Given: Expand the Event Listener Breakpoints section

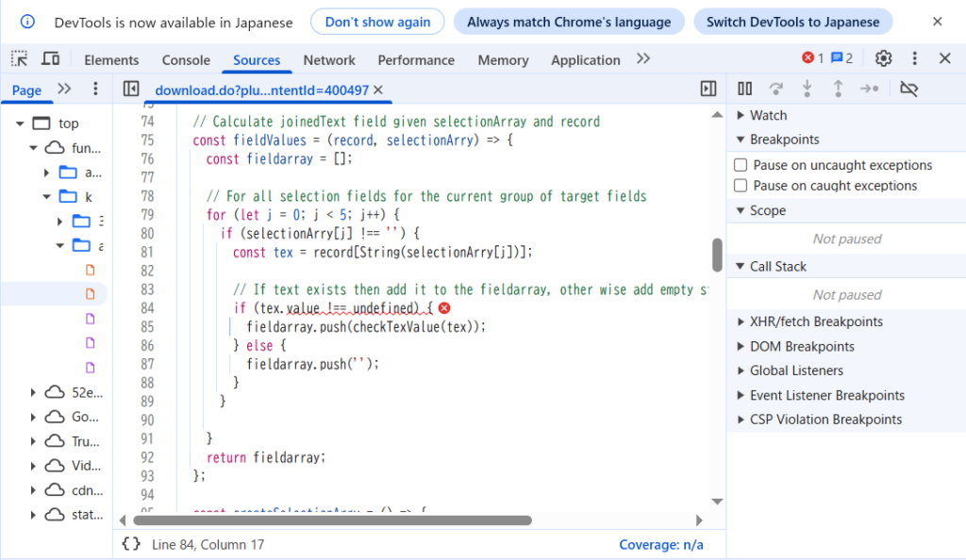Looking at the screenshot, I should click(x=741, y=395).
